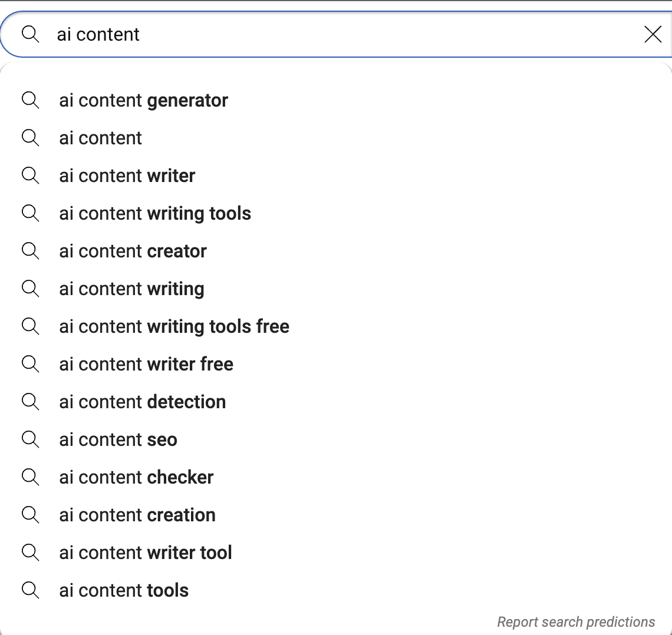Viewport: 672px width, 635px height.
Task: Choose 'ai content creation' suggestion
Action: (336, 515)
